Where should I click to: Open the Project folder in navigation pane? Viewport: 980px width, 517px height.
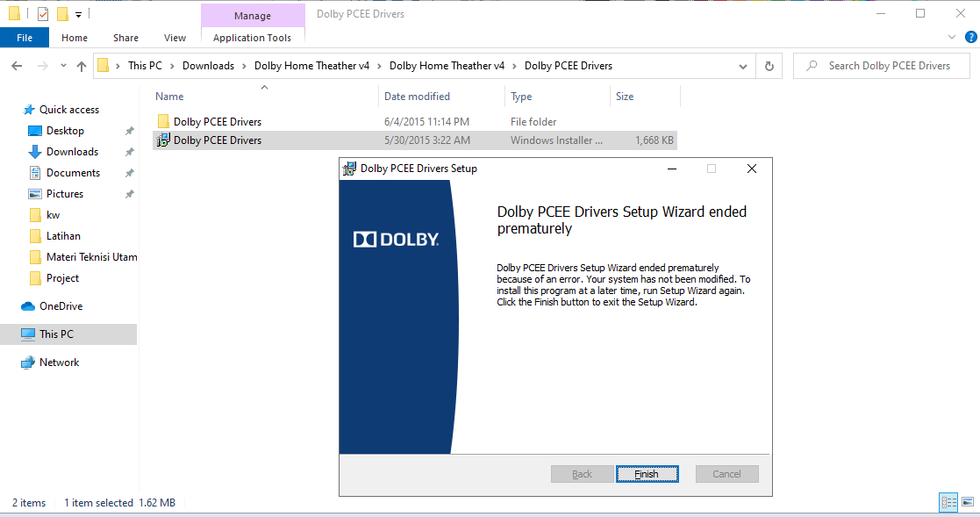pyautogui.click(x=62, y=278)
